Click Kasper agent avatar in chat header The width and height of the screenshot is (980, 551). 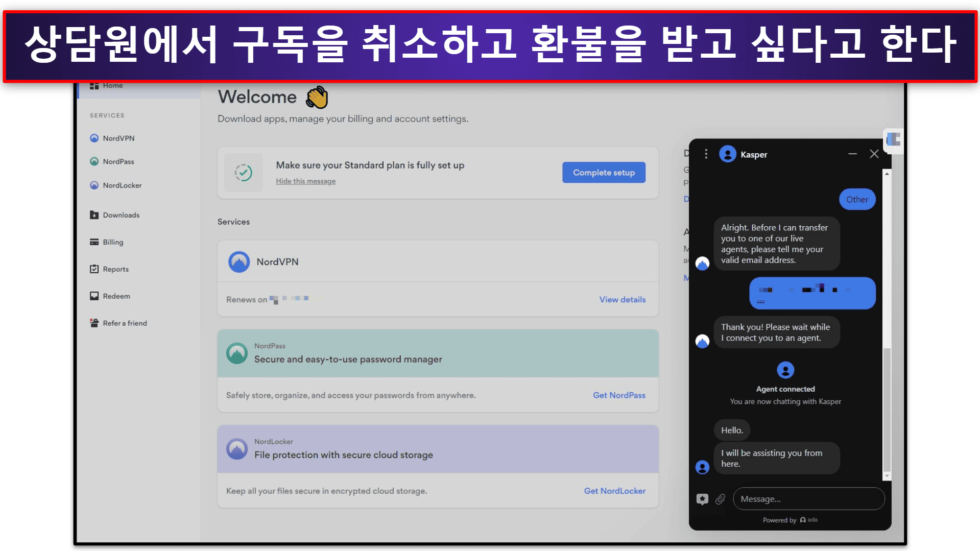tap(727, 154)
